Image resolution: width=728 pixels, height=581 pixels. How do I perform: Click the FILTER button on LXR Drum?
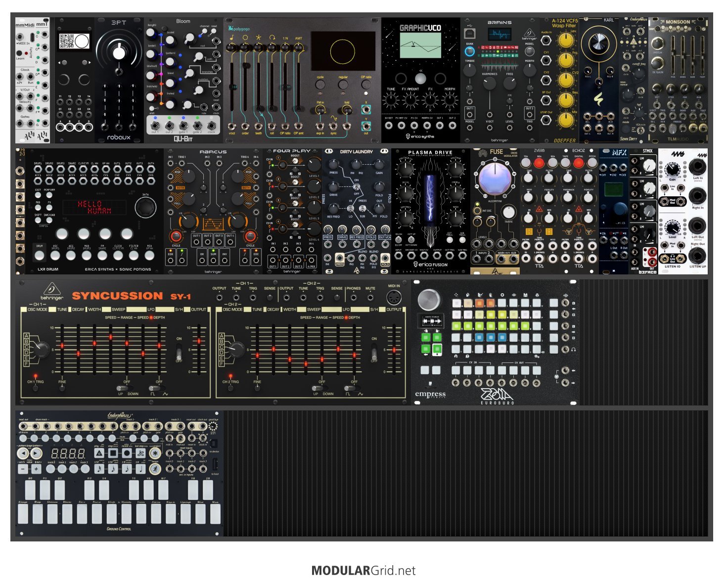click(x=134, y=255)
